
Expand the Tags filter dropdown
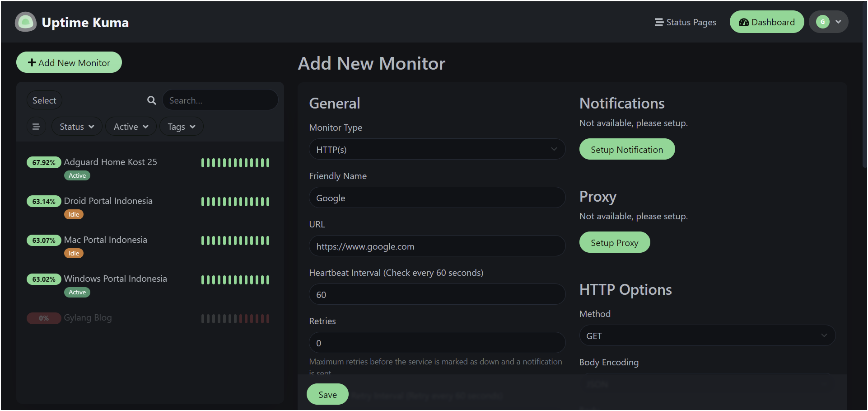coord(182,127)
